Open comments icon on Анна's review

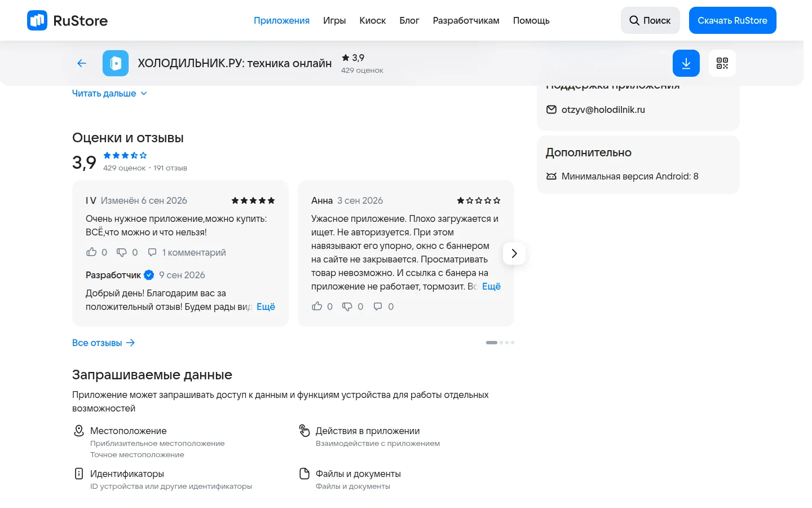[x=378, y=306]
